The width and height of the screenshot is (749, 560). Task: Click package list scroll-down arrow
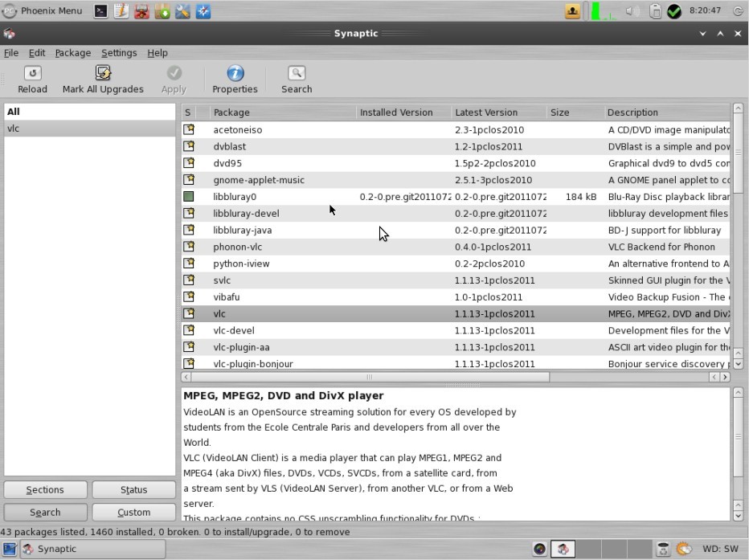[x=738, y=364]
